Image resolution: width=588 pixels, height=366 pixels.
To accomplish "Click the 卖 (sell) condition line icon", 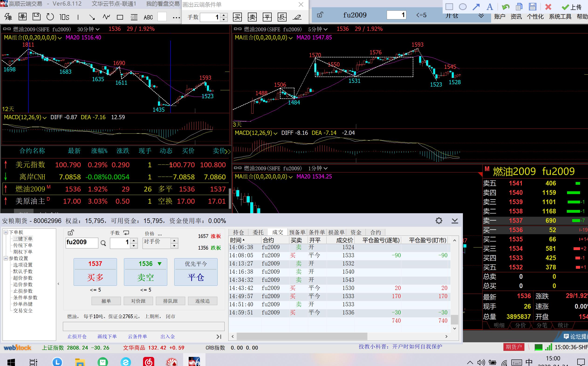I will [x=252, y=17].
